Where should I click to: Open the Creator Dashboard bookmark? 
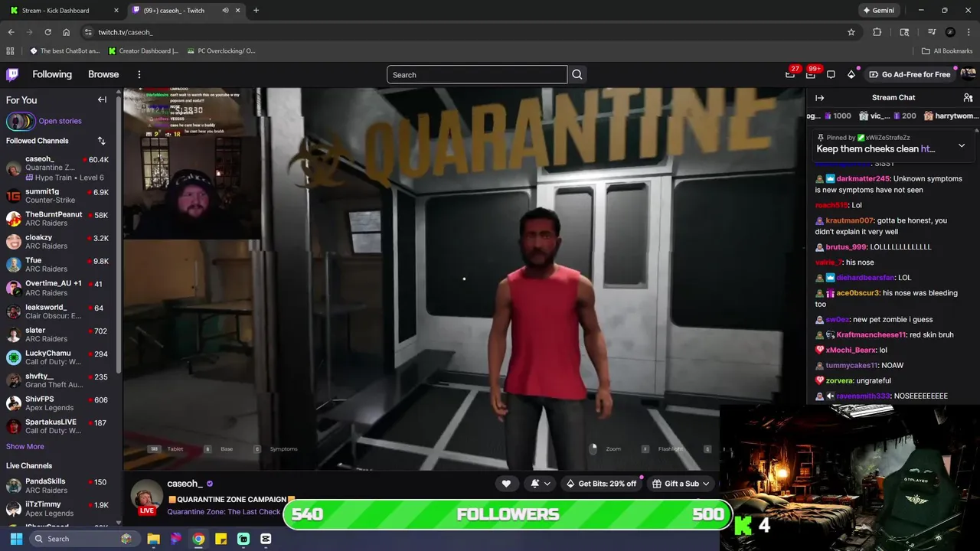click(143, 51)
